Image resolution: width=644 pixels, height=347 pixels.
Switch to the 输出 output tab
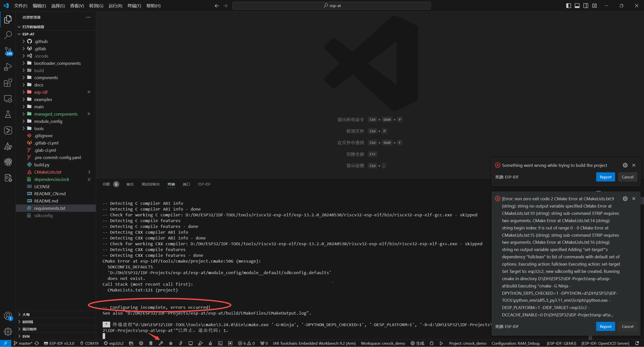click(x=130, y=184)
